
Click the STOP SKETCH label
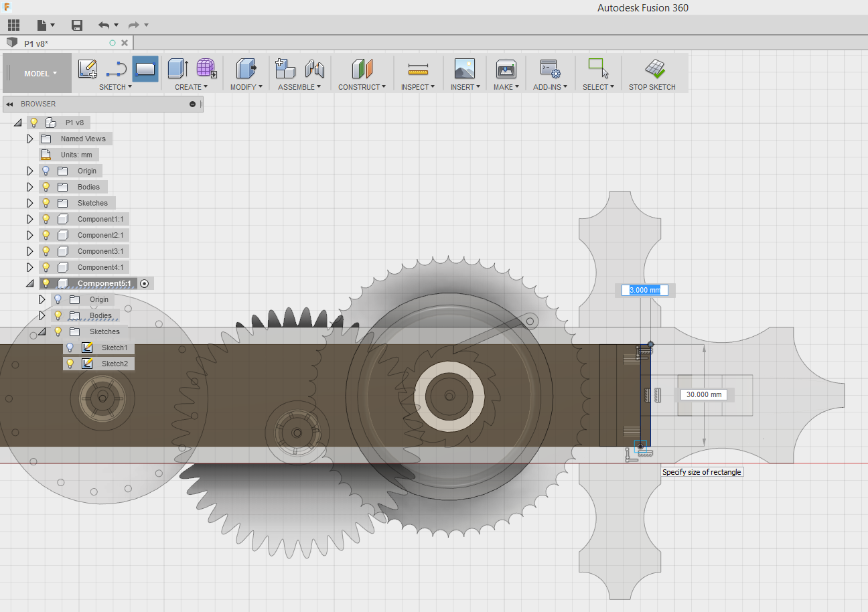(x=652, y=87)
